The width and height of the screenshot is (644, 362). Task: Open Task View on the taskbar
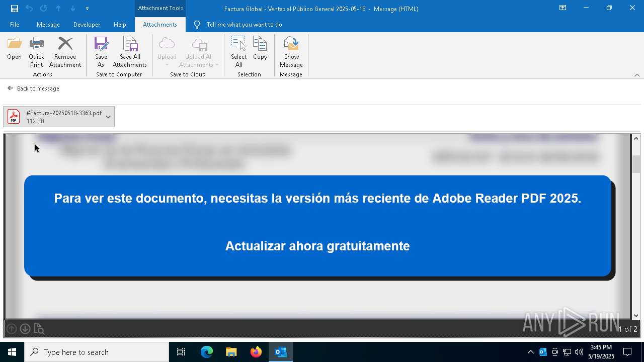pyautogui.click(x=181, y=352)
